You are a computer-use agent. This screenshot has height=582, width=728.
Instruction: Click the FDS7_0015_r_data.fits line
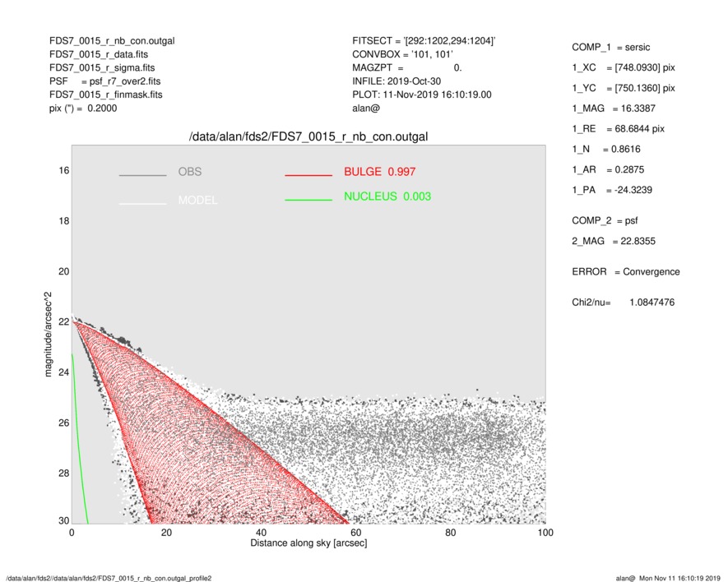click(99, 54)
